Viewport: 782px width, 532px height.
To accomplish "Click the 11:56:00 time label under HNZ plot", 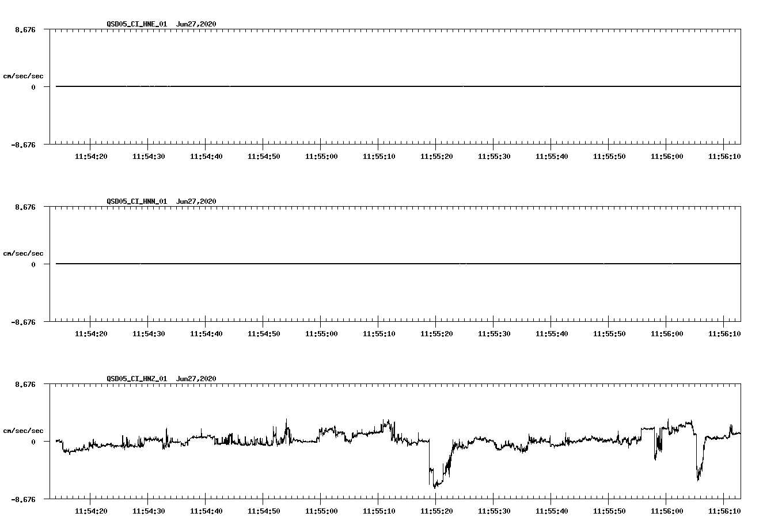I will [667, 511].
